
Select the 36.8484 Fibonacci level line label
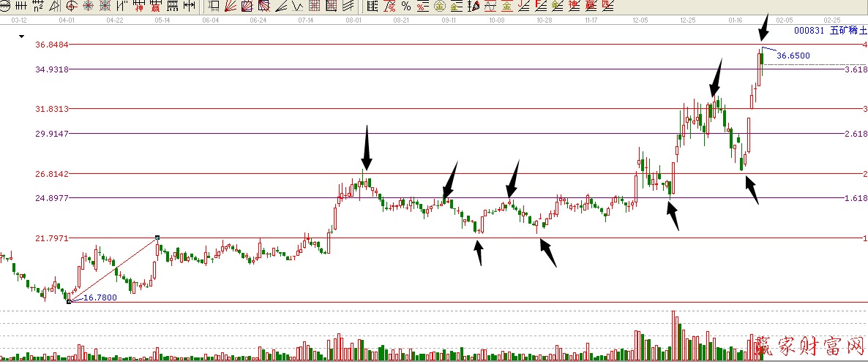(x=51, y=45)
